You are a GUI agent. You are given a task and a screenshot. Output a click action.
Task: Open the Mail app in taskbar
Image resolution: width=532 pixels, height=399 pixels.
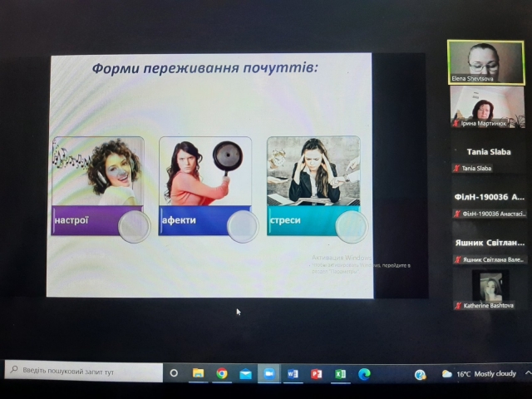(x=245, y=374)
